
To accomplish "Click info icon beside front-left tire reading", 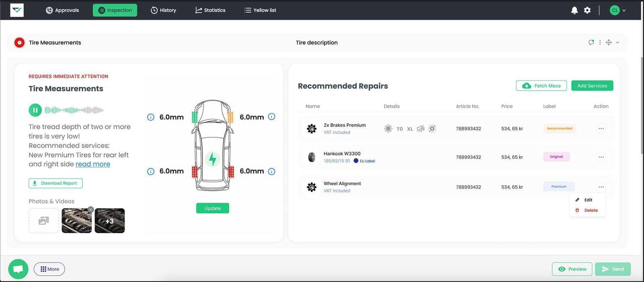I will tap(151, 117).
